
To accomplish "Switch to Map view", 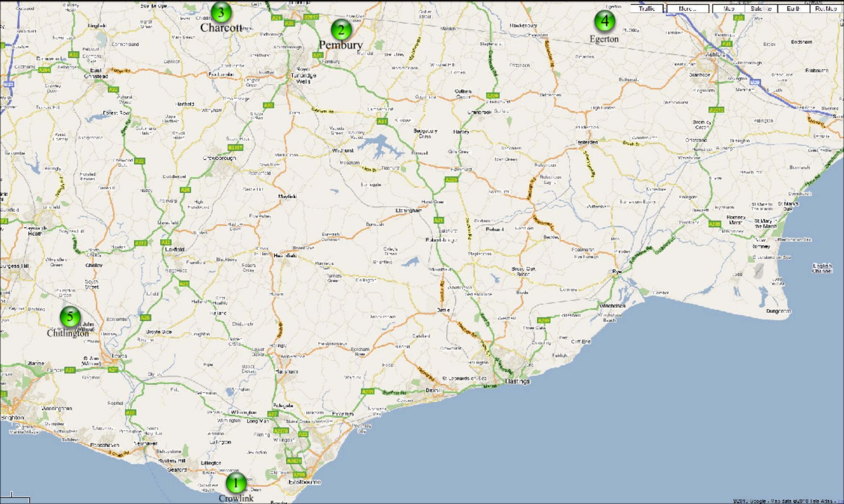I will pyautogui.click(x=729, y=8).
